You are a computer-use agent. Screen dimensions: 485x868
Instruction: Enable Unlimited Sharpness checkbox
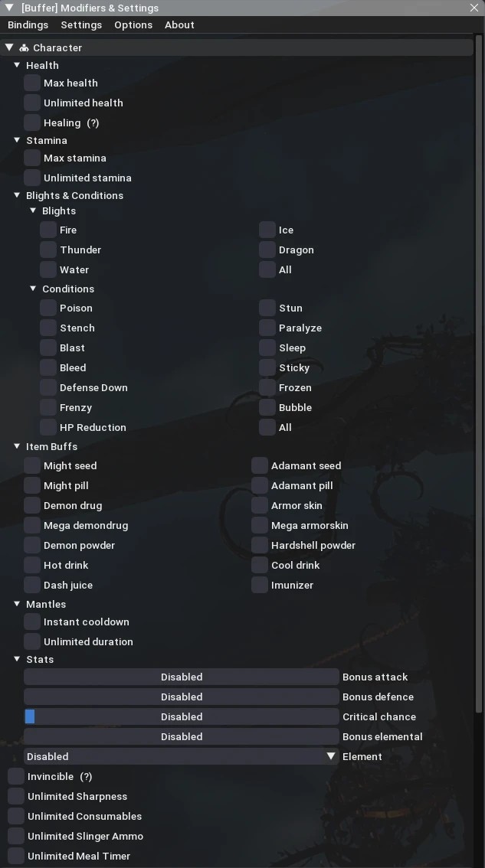[16, 796]
